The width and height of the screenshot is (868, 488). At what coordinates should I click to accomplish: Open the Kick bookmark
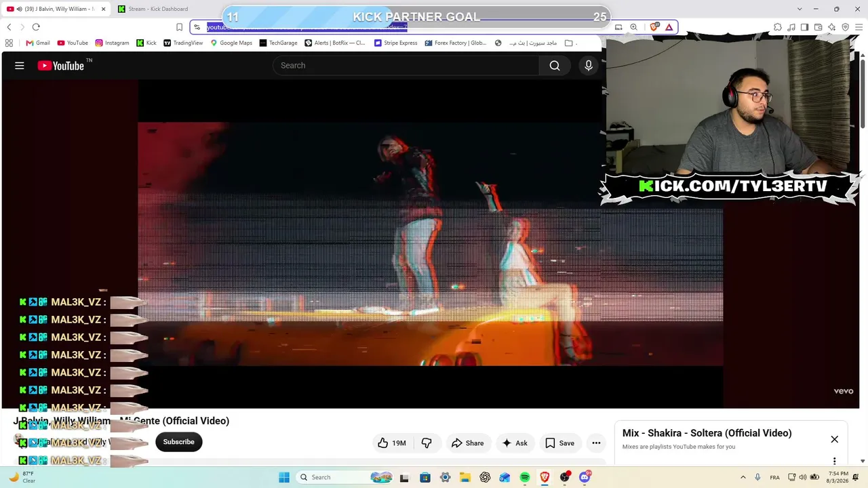tap(146, 43)
